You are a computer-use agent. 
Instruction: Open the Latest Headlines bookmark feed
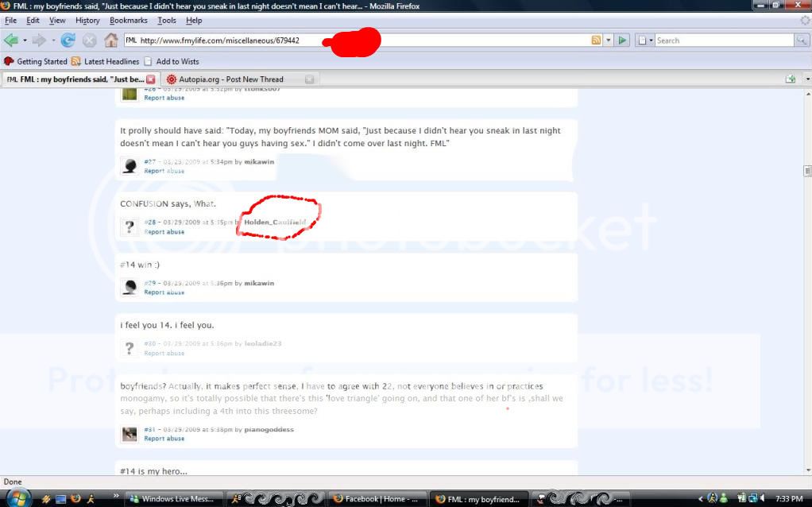106,61
